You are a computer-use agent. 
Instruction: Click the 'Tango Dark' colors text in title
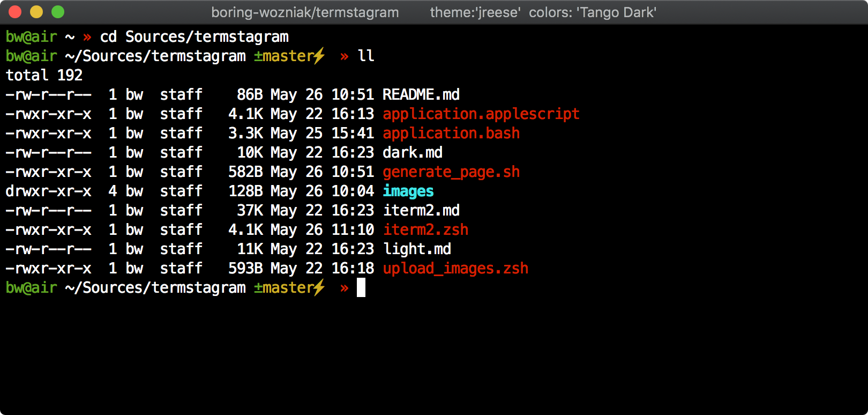coord(616,12)
